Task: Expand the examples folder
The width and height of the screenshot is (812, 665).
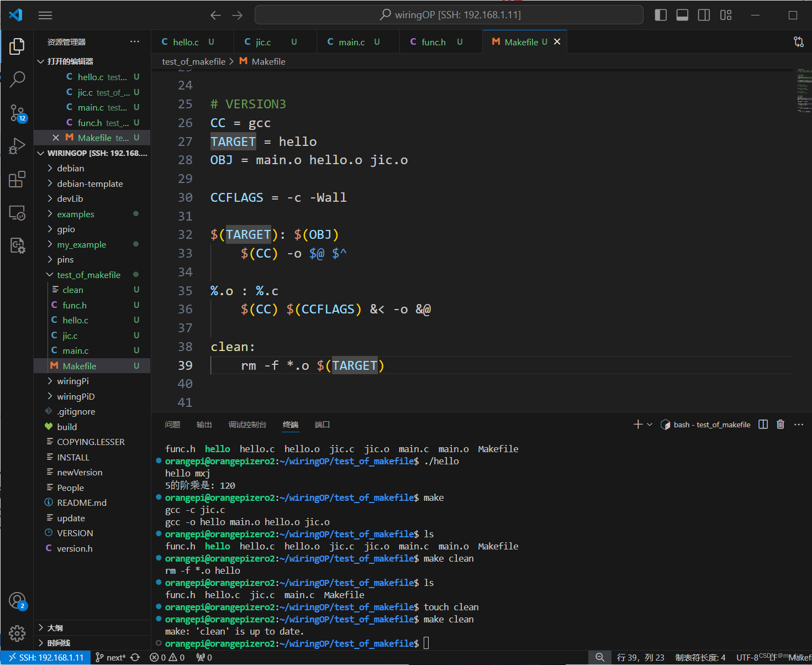Action: point(92,214)
